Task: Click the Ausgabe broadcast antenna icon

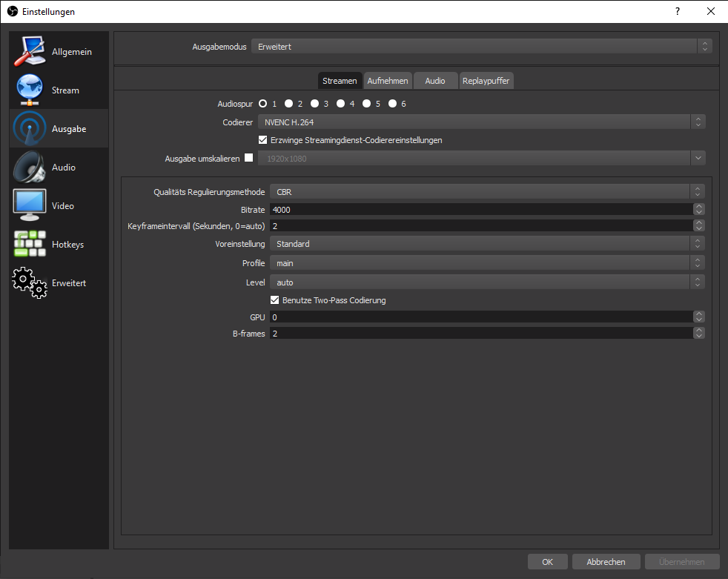Action: (30, 129)
